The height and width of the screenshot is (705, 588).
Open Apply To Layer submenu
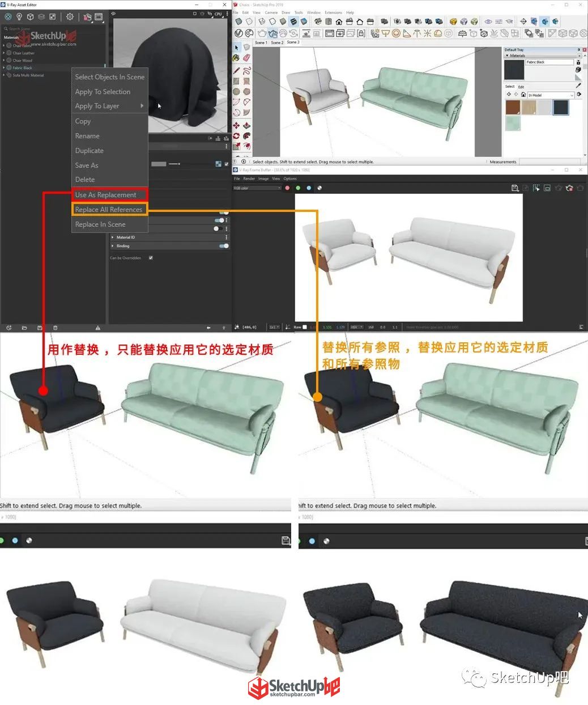click(109, 106)
